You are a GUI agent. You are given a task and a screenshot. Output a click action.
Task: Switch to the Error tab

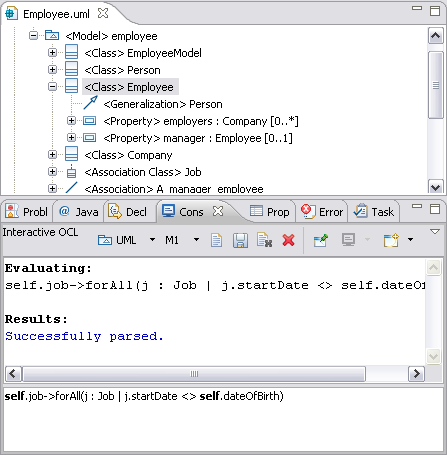point(322,212)
